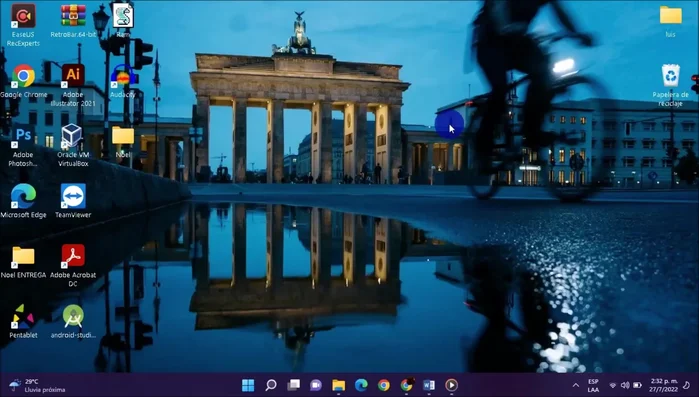Open File Explorer from the taskbar

[x=338, y=385]
